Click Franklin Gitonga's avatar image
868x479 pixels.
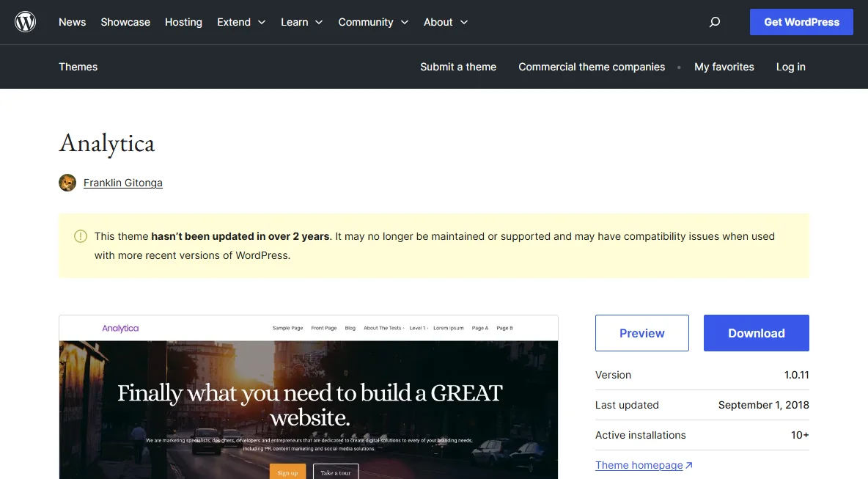pyautogui.click(x=67, y=183)
